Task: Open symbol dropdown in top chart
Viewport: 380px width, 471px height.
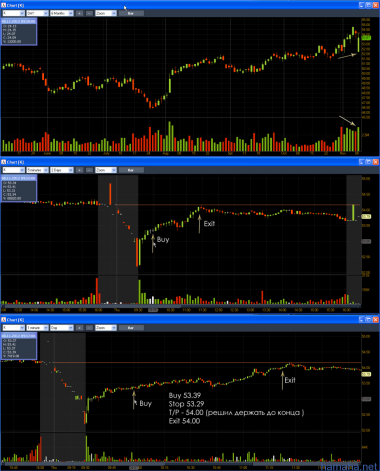Action: [14, 13]
